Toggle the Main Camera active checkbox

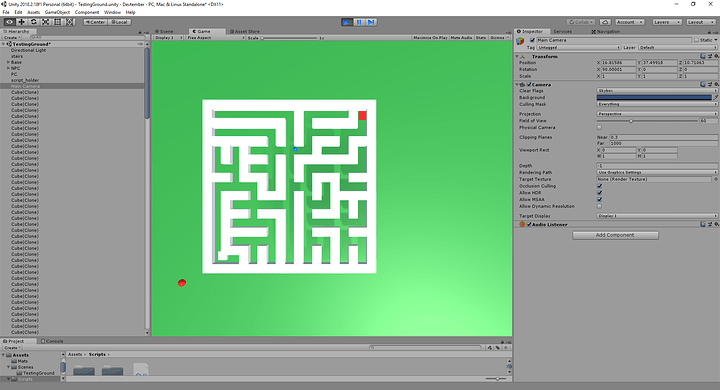point(532,40)
